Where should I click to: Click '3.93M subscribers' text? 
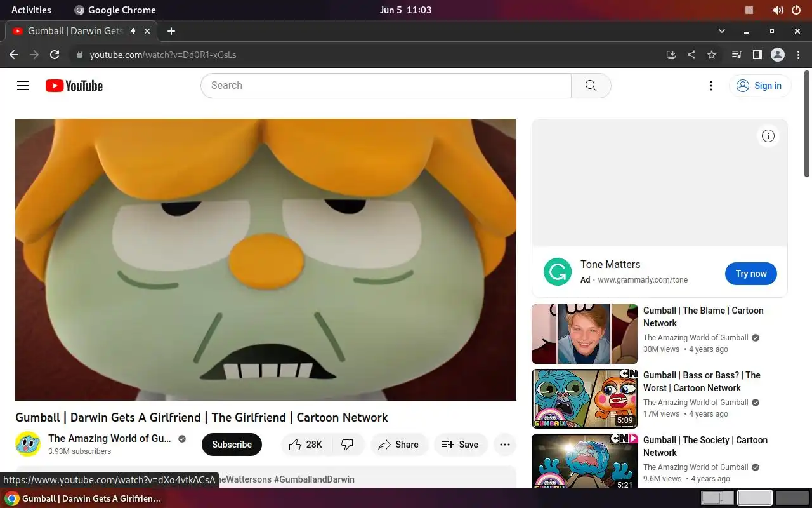pos(79,451)
